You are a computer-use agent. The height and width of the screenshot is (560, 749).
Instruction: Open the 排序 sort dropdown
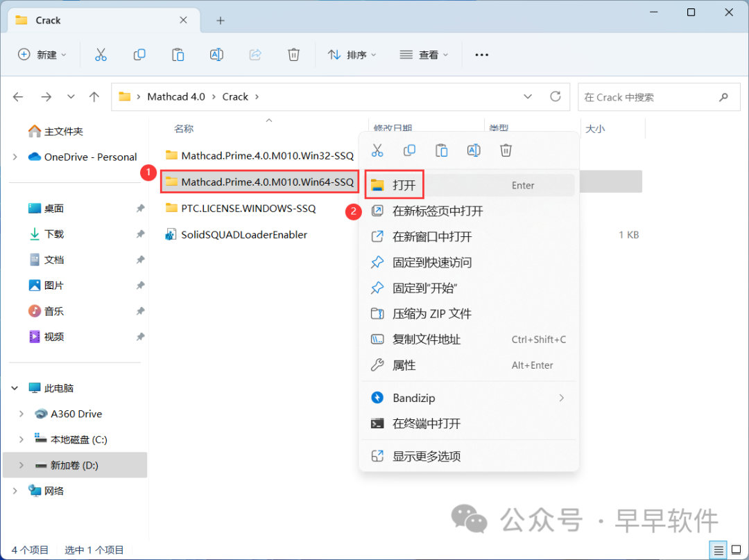point(352,55)
